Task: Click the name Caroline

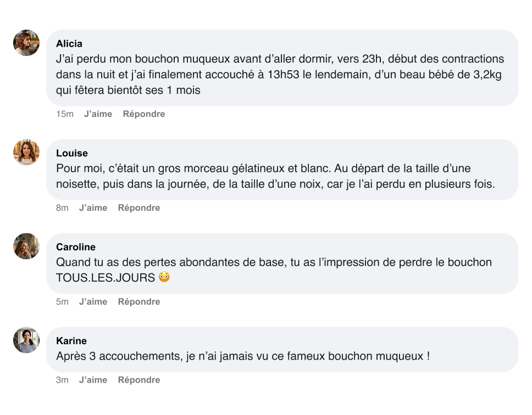Action: click(75, 247)
